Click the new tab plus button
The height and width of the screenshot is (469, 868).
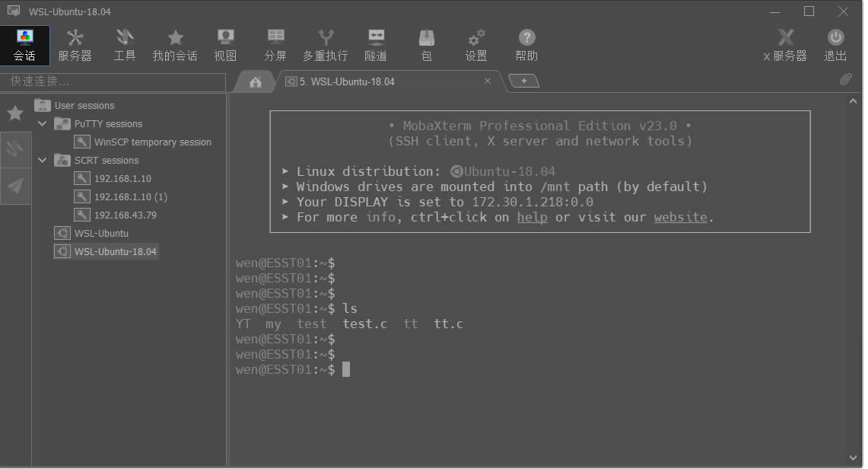pyautogui.click(x=523, y=81)
